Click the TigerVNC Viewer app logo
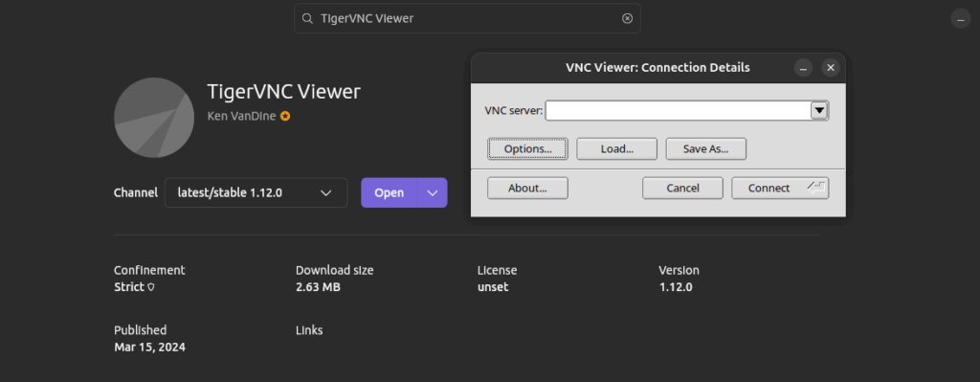The image size is (980, 382). pos(154,118)
